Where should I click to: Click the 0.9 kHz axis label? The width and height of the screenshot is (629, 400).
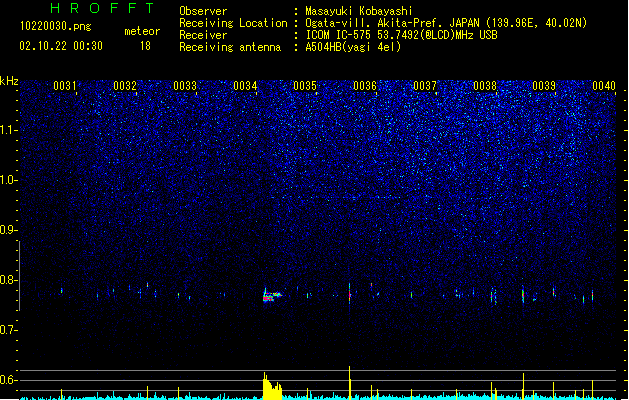[x=8, y=230]
